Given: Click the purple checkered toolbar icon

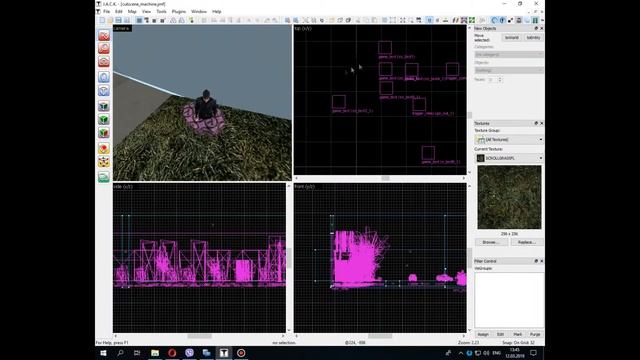Looking at the screenshot, I should pos(464,20).
